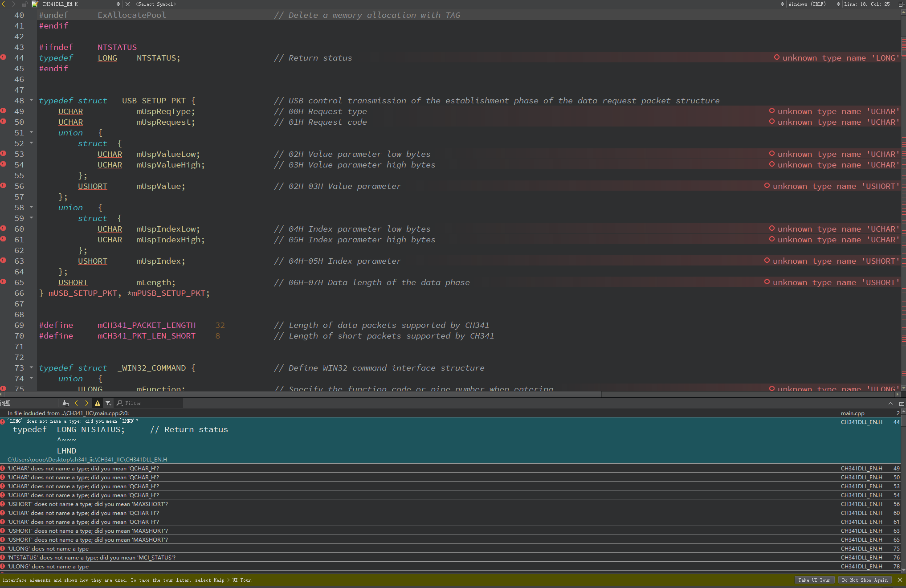
Task: Click the mCH341_PACKET_LENGTH macro name
Action: (147, 325)
